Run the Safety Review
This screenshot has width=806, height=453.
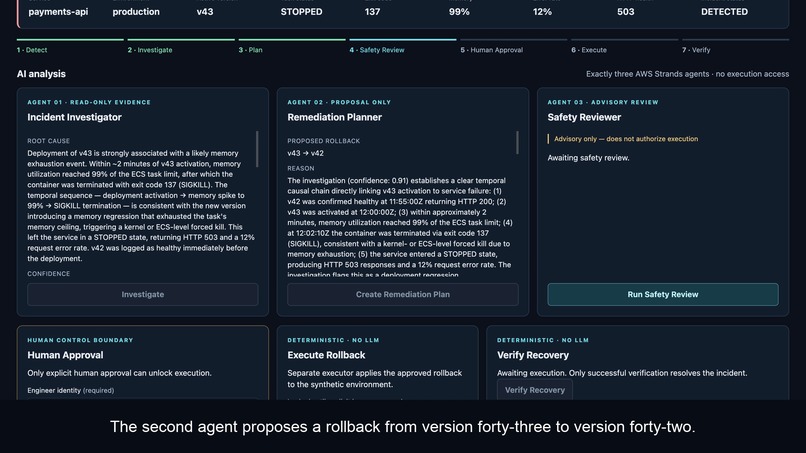(x=663, y=295)
